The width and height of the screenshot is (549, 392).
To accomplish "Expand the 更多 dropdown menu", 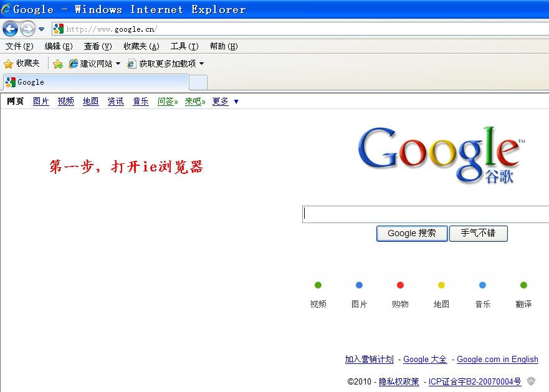I will click(226, 101).
